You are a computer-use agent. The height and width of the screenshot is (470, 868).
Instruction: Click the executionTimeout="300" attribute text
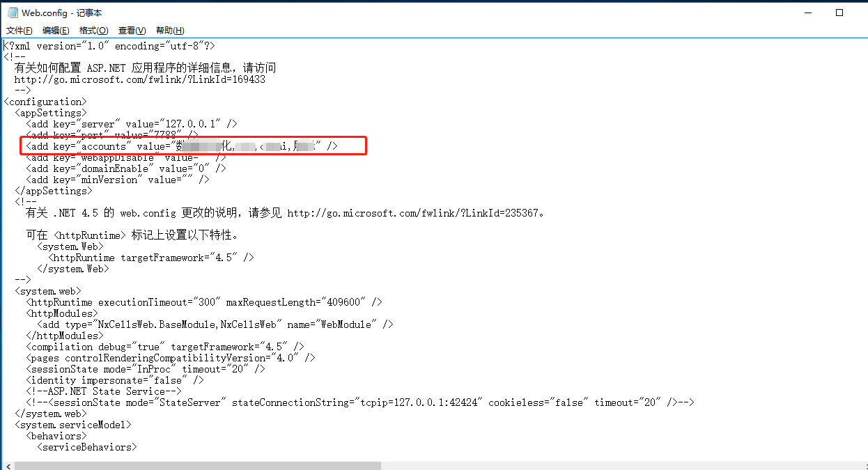[x=160, y=302]
